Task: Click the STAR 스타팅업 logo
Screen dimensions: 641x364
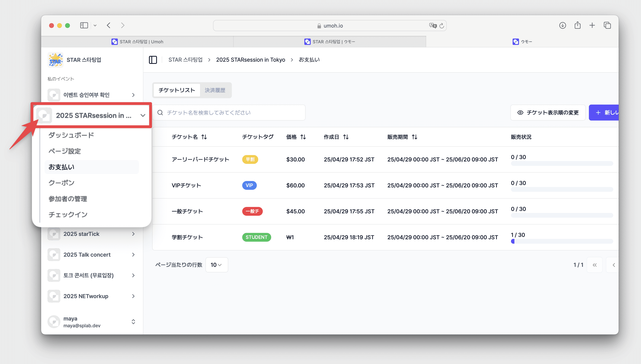Action: point(56,60)
